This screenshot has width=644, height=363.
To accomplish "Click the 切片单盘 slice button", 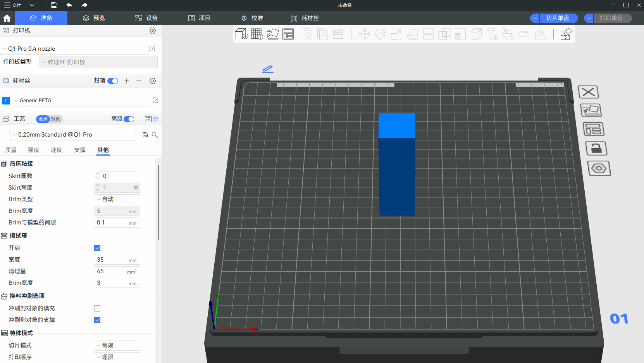I will 558,18.
